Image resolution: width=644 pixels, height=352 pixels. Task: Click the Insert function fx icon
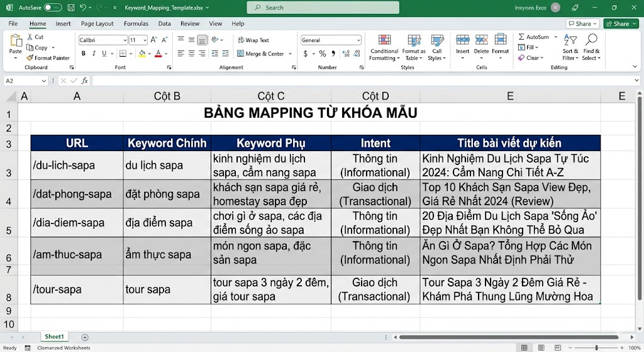[84, 81]
